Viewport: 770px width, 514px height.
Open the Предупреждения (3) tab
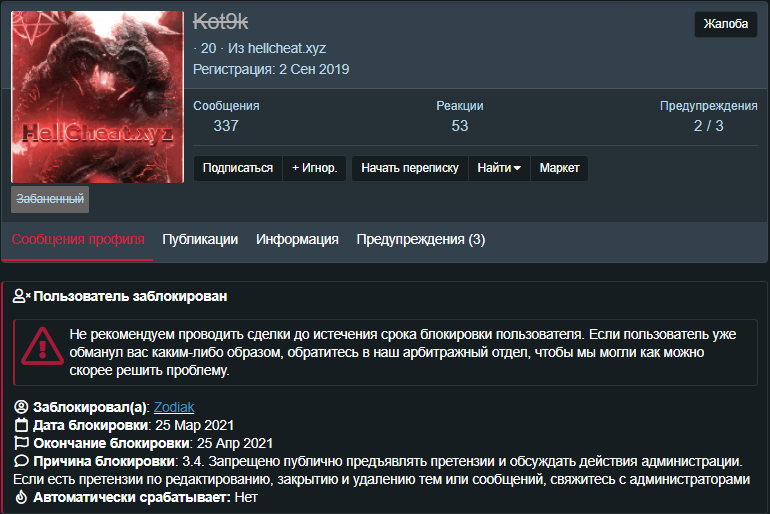pos(421,240)
